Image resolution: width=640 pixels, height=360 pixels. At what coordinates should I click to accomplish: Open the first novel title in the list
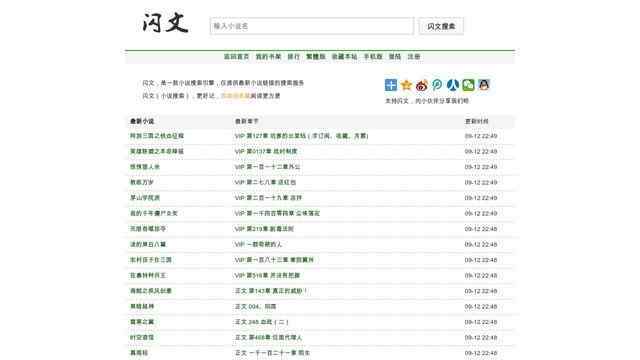pyautogui.click(x=157, y=136)
